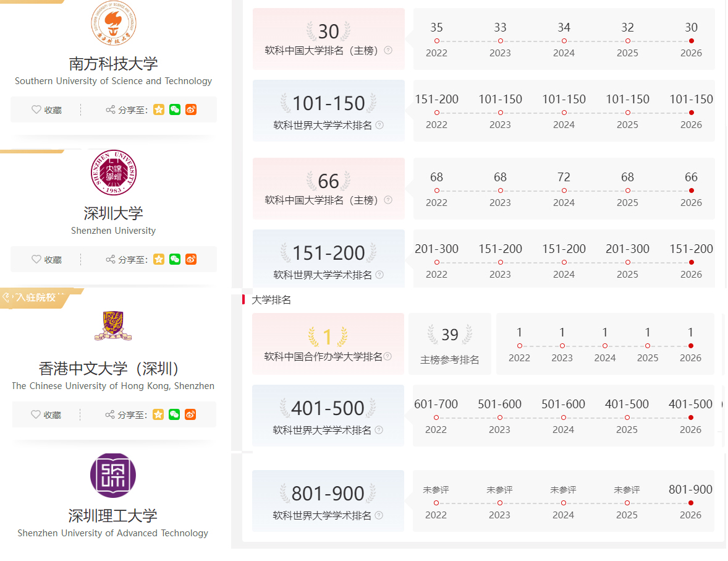728x561 pixels.
Task: Select 深圳大学 rank 66 main ranking card
Action: click(x=329, y=189)
